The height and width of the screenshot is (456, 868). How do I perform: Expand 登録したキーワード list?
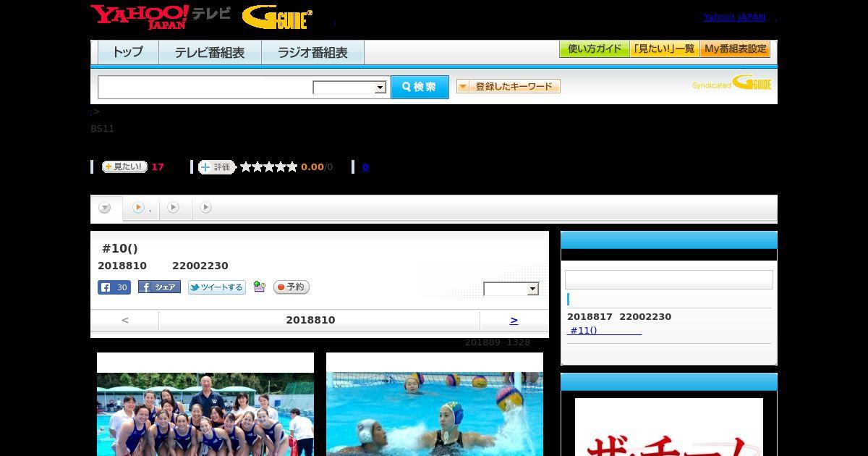click(509, 86)
